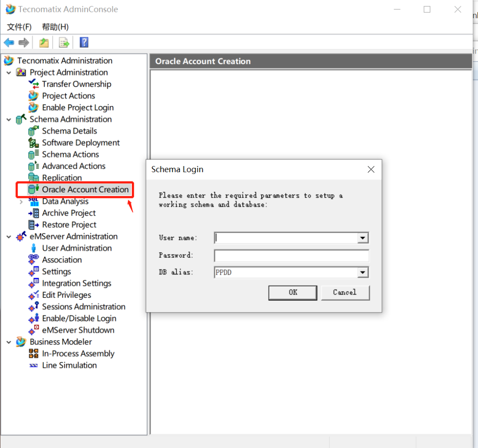Screen dimensions: 478x448
Task: Collapse the eMServer Administration tree node
Action: coord(9,237)
